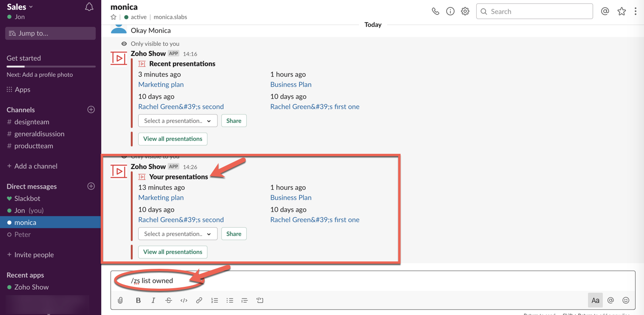The width and height of the screenshot is (644, 315).
Task: Apply bold formatting in composer
Action: pos(138,300)
